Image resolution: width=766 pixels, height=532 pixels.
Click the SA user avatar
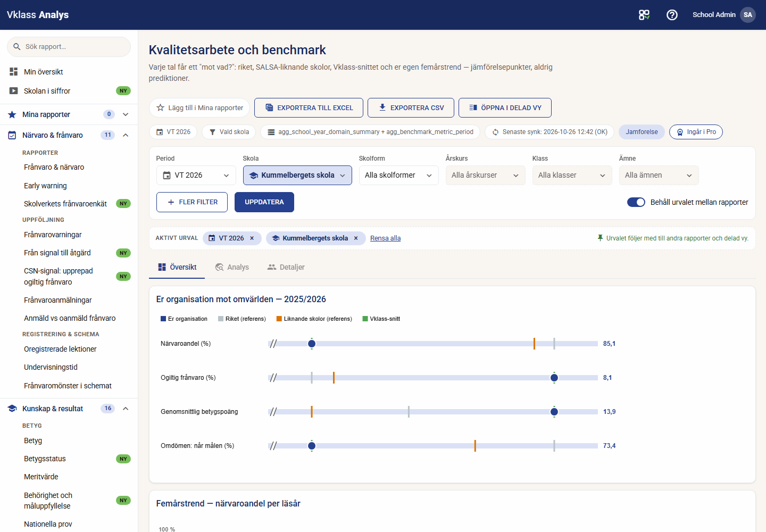[748, 15]
